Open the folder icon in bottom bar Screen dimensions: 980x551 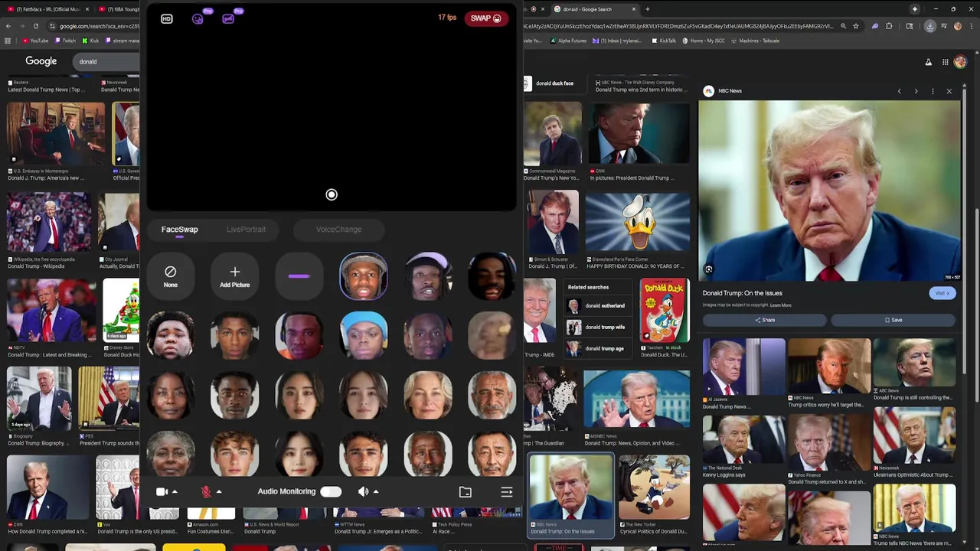465,492
